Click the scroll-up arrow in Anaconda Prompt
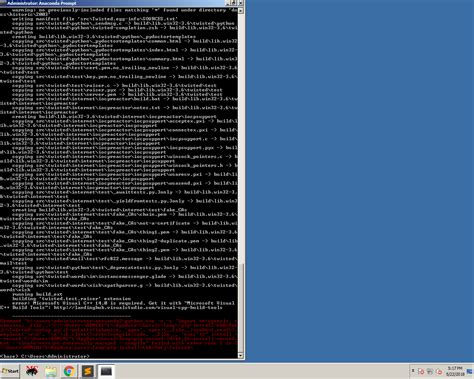 pyautogui.click(x=241, y=11)
